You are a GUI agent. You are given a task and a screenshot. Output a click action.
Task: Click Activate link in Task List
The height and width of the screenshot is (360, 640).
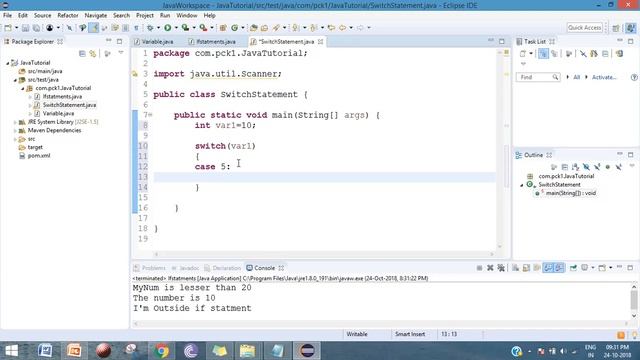[x=604, y=77]
